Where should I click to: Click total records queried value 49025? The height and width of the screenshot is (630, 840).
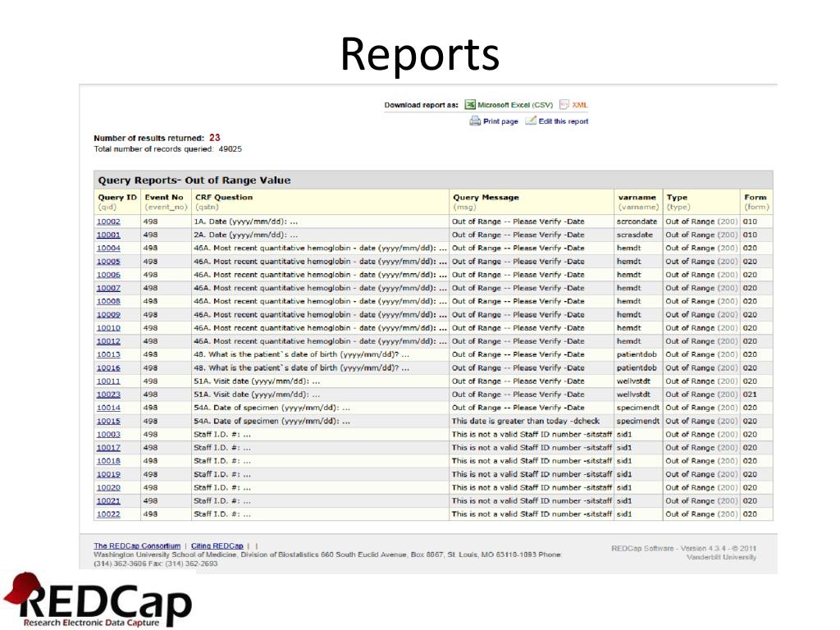coord(231,149)
